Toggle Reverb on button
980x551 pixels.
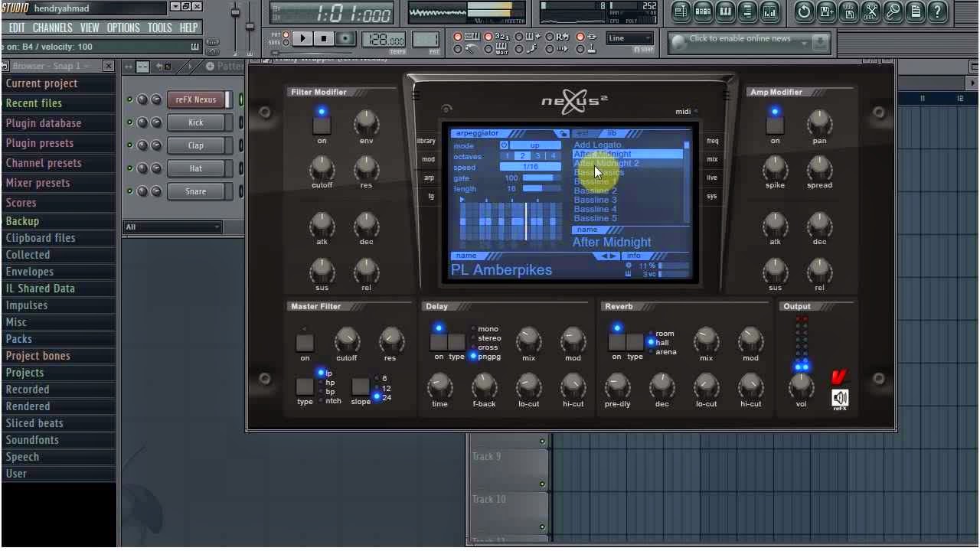pyautogui.click(x=616, y=341)
